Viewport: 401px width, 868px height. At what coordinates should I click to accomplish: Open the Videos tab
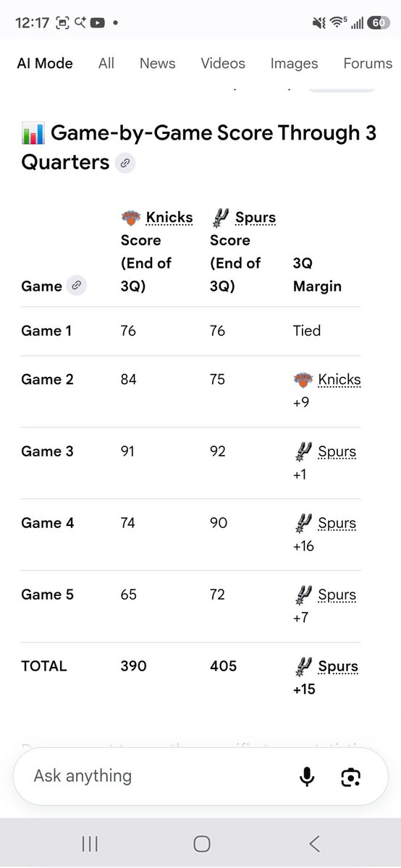point(223,64)
